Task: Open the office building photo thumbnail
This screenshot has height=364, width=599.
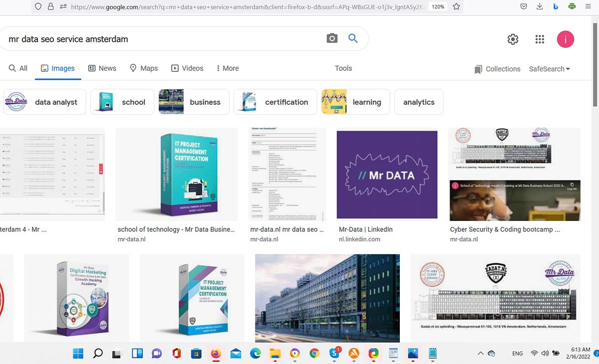Action: click(327, 298)
